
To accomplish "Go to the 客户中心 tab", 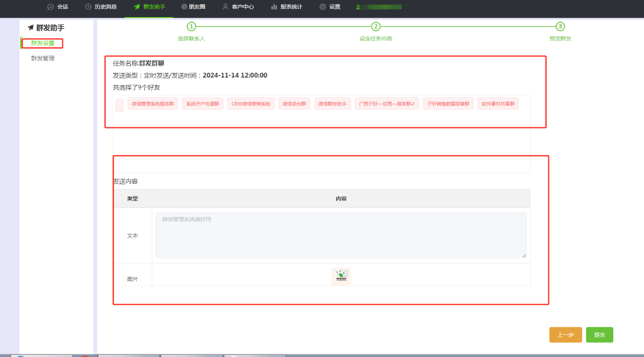I will coord(238,7).
